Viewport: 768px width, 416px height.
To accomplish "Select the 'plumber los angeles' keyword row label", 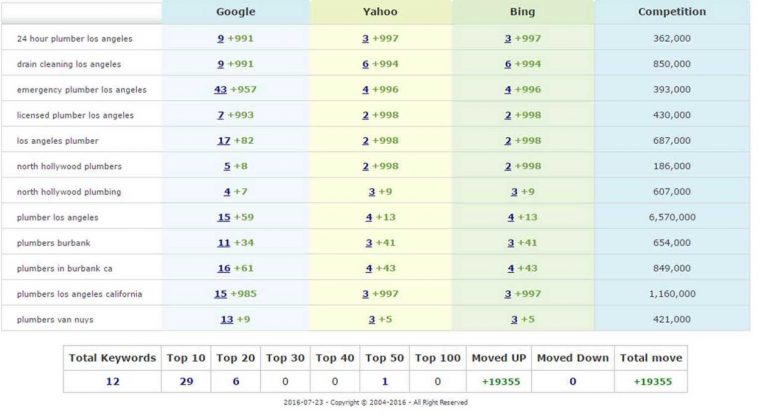I will [x=57, y=217].
